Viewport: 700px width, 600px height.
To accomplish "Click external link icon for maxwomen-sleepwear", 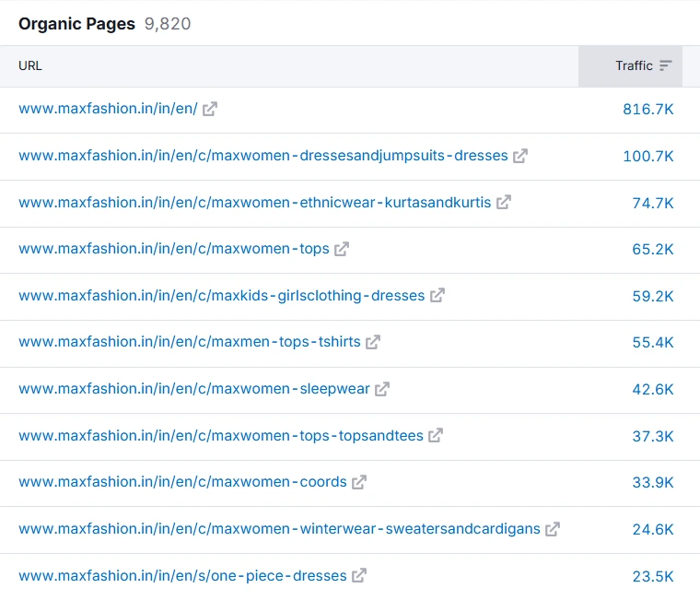I will pyautogui.click(x=382, y=389).
